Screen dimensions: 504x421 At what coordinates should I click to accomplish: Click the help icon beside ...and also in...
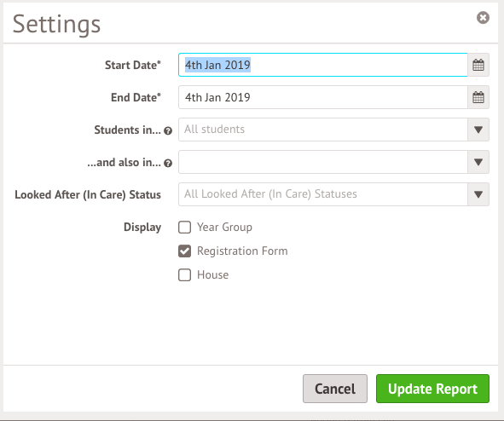coord(168,163)
